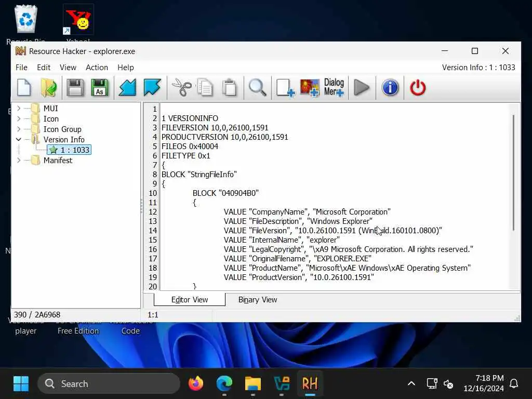Click the green star on 1 : 1033
Viewport: 532px width, 399px height.
coord(54,150)
